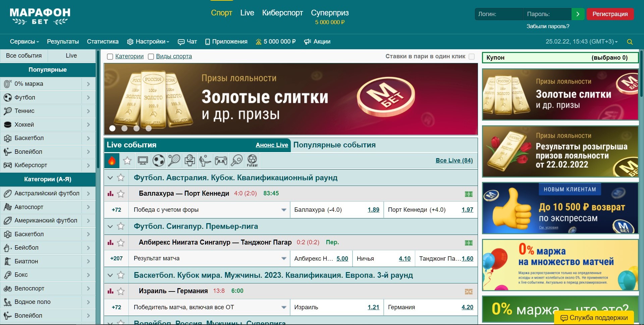Switch to the Live top tab
Screen dimensions: 644x325
tap(247, 13)
